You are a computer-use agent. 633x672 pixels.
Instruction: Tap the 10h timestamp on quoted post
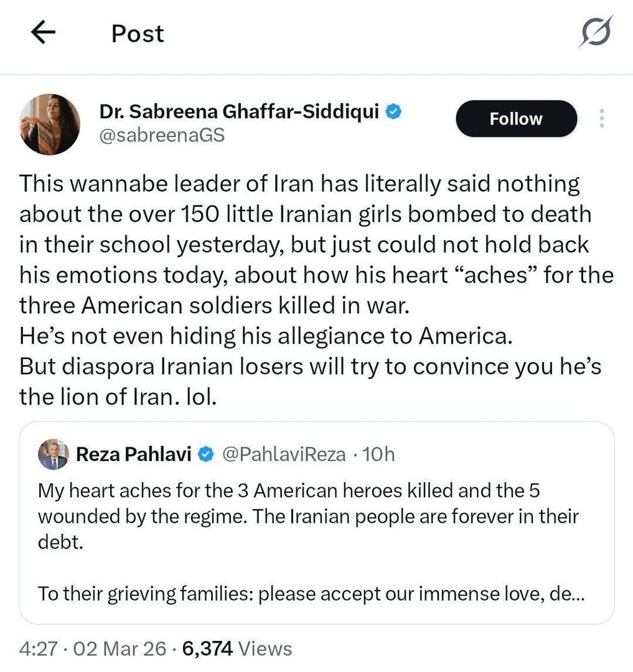pyautogui.click(x=378, y=455)
